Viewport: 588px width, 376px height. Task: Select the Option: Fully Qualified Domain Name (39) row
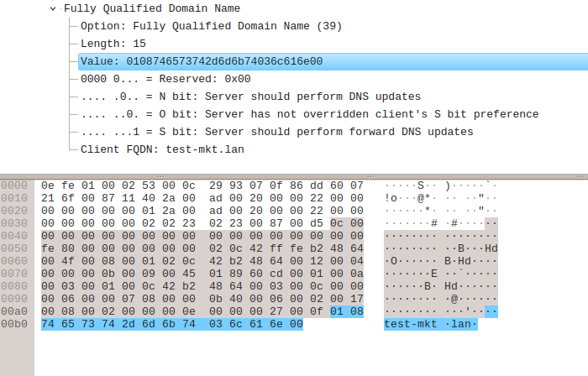pyautogui.click(x=211, y=26)
